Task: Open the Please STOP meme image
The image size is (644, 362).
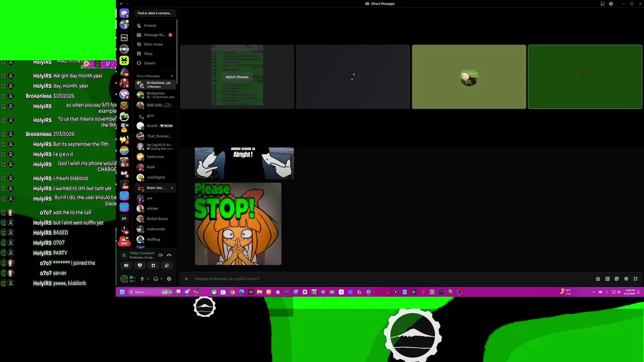Action: click(238, 224)
